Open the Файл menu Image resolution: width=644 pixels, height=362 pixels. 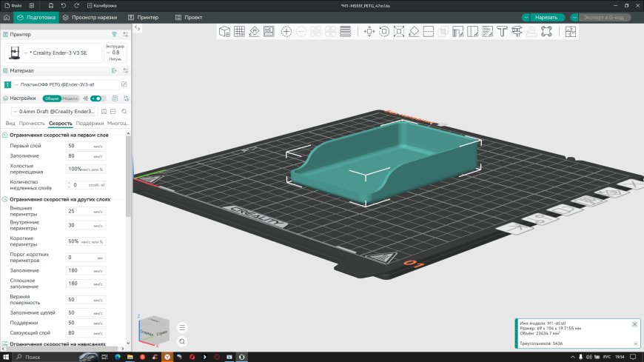(13, 6)
